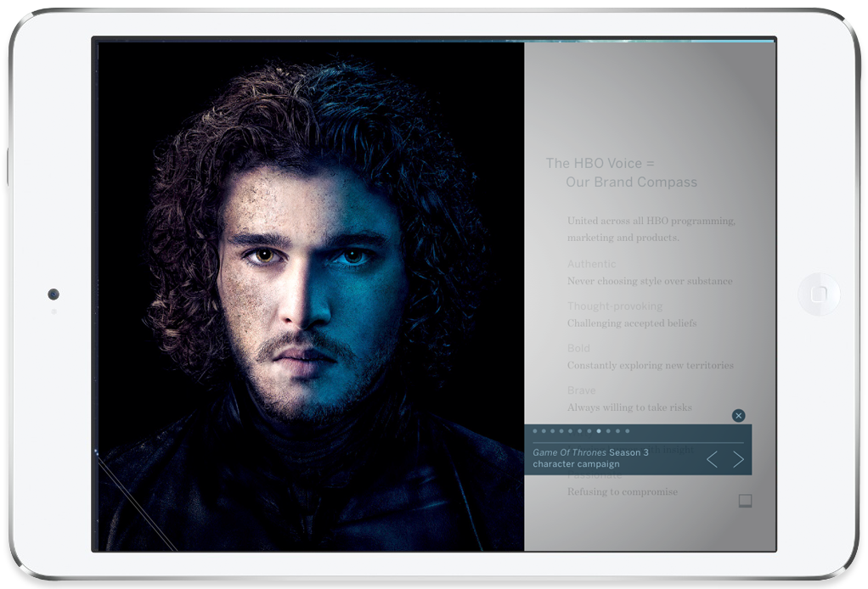Tap the 'Our Brand Compass' heading
Image resolution: width=868 pixels, height=589 pixels.
coord(631,182)
